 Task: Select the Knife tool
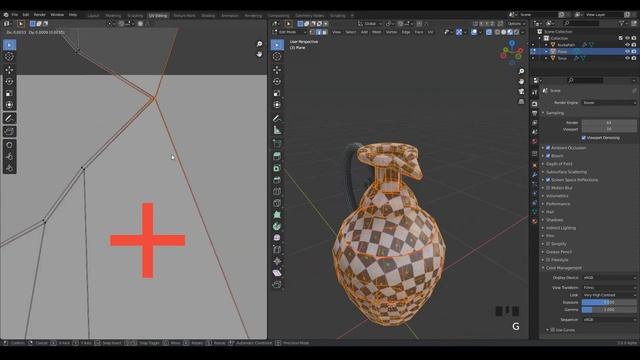pyautogui.click(x=277, y=203)
